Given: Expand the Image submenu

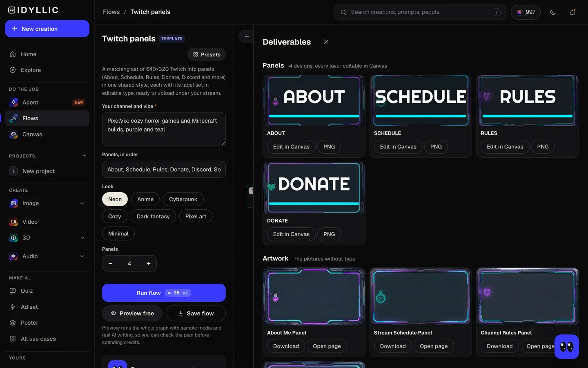Looking at the screenshot, I should [82, 203].
